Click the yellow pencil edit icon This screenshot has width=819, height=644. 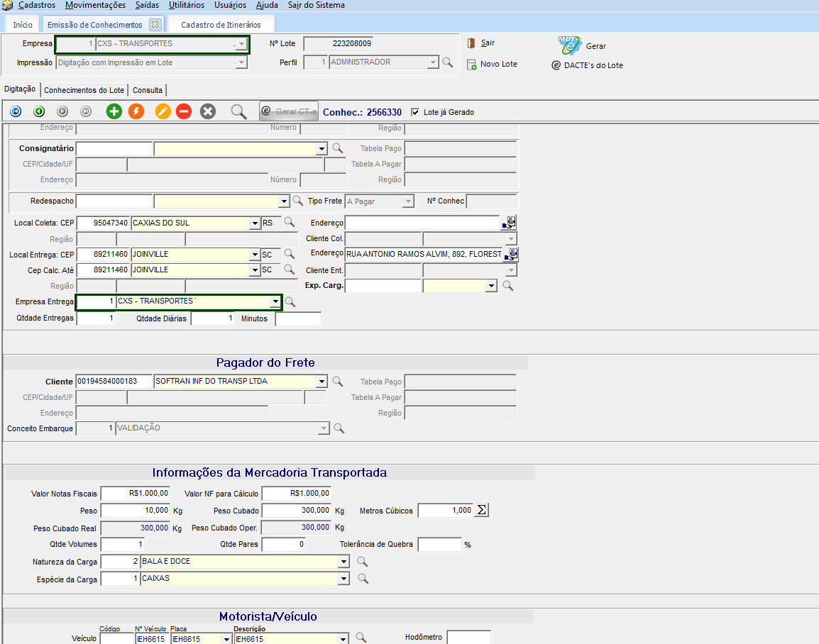[x=163, y=111]
